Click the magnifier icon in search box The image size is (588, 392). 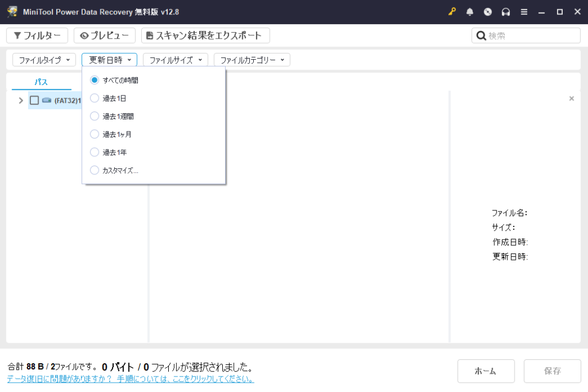[x=481, y=36]
